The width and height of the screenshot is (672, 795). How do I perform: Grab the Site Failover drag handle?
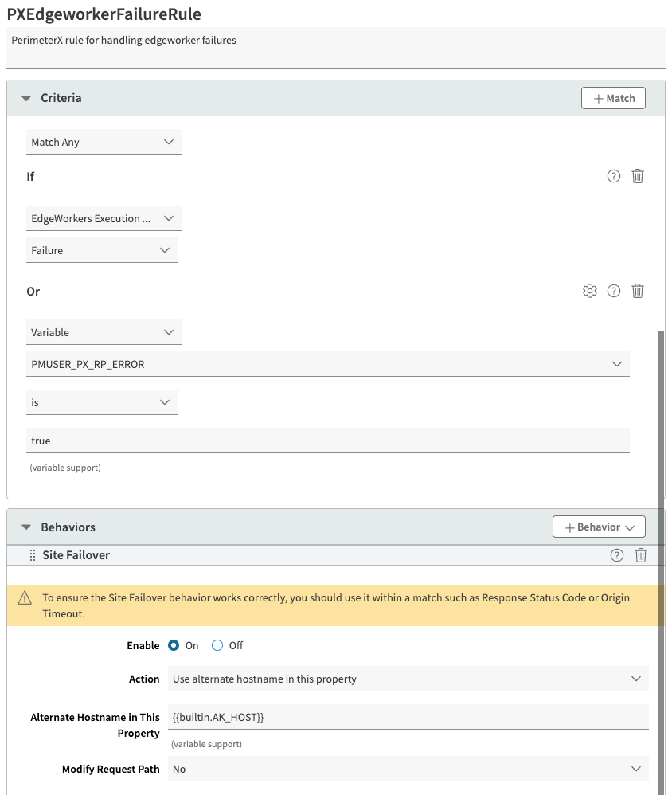point(33,555)
